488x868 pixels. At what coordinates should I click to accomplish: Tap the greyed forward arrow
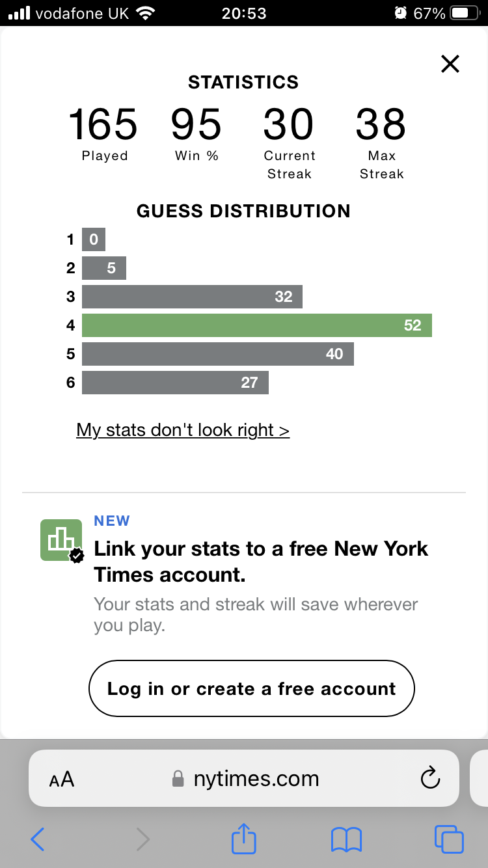(142, 839)
